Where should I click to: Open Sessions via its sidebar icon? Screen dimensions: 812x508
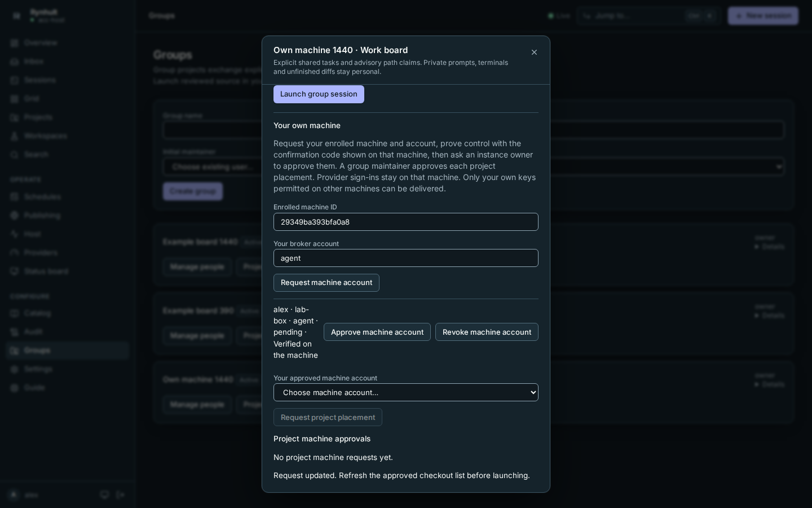pyautogui.click(x=15, y=80)
